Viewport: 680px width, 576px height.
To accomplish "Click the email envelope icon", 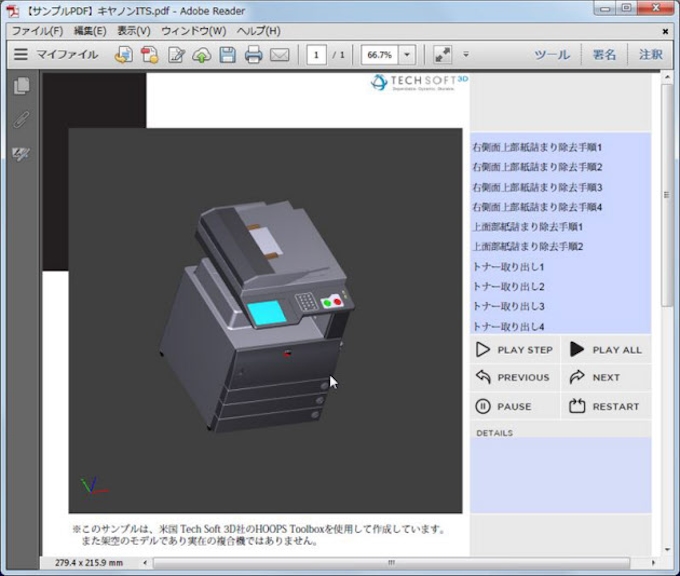I will tap(279, 55).
